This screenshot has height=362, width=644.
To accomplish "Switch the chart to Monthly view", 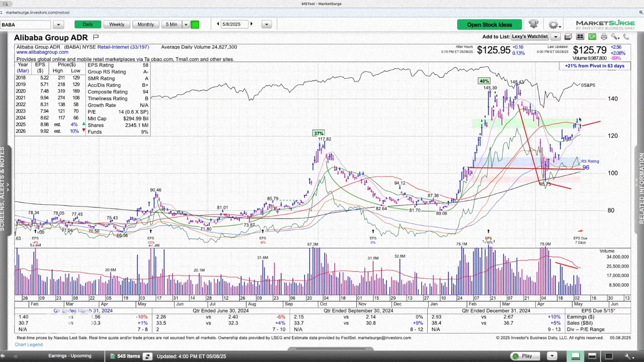I will point(145,24).
